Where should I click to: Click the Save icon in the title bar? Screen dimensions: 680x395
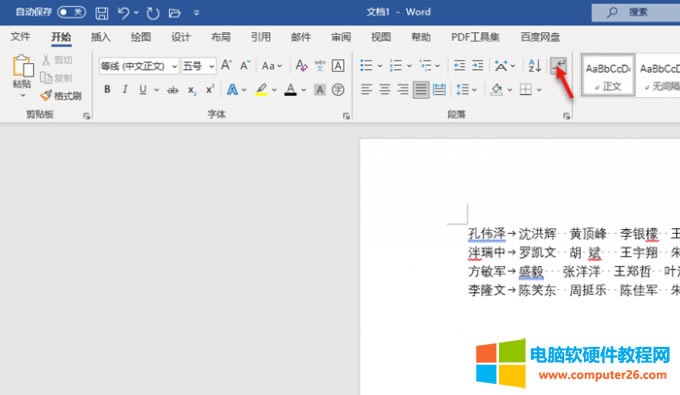pyautogui.click(x=101, y=13)
